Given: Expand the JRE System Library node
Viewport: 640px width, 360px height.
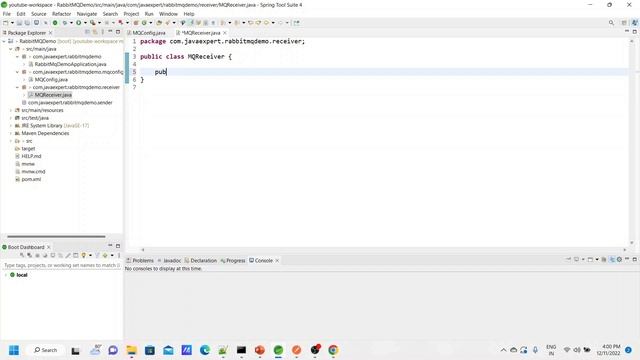Looking at the screenshot, I should [11, 126].
